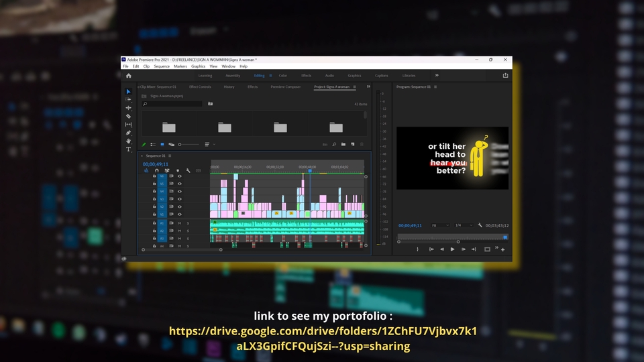Viewport: 644px width, 362px height.
Task: Click the New Item icon
Action: (x=352, y=145)
